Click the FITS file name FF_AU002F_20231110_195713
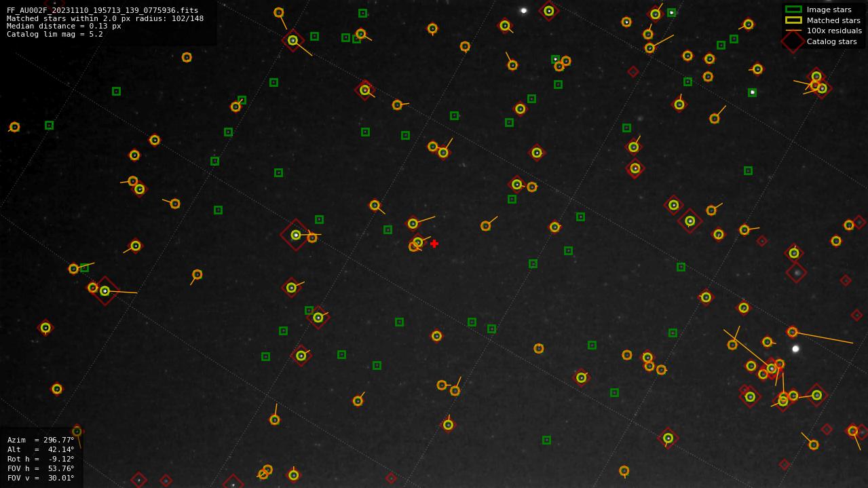This screenshot has width=868, height=488. tap(102, 10)
